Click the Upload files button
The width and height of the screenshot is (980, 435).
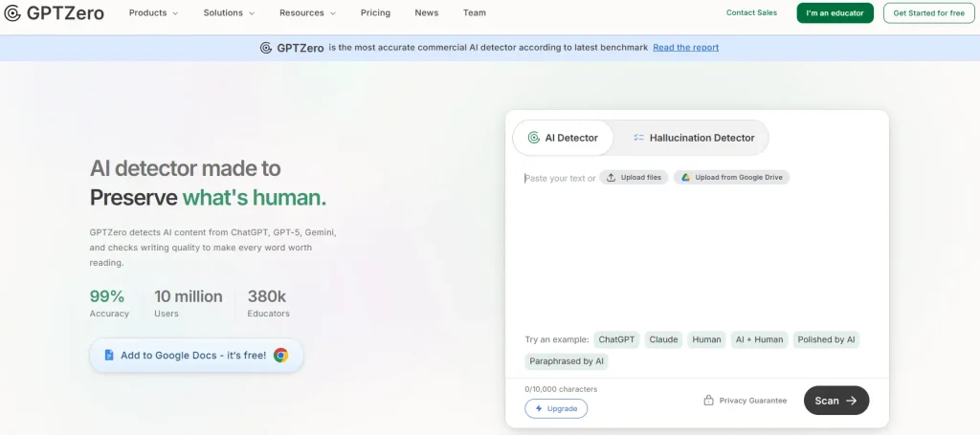click(634, 177)
